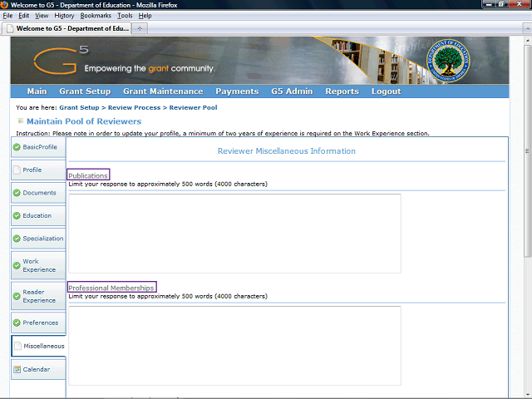The height and width of the screenshot is (399, 532).
Task: Click the calendar icon beside Calendar
Action: (x=17, y=369)
